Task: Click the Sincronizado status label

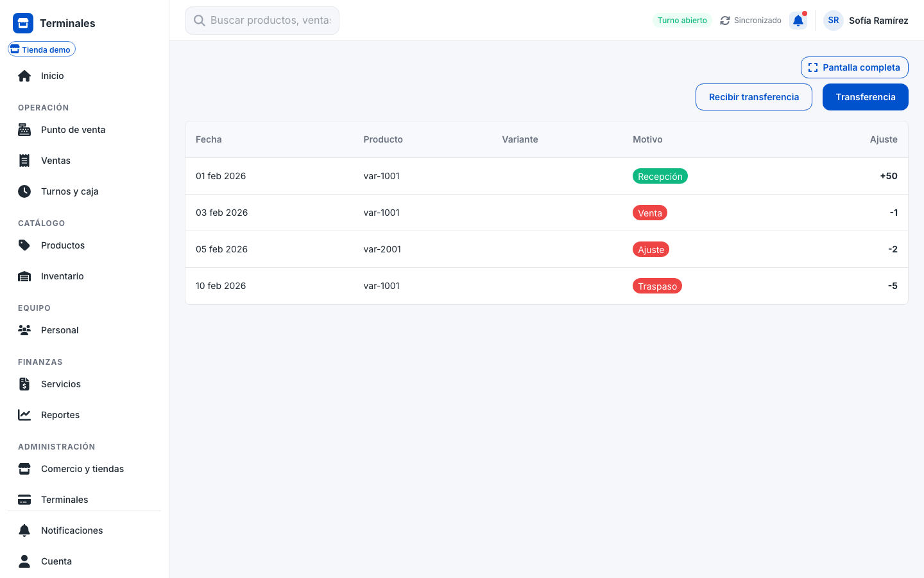Action: (x=758, y=21)
